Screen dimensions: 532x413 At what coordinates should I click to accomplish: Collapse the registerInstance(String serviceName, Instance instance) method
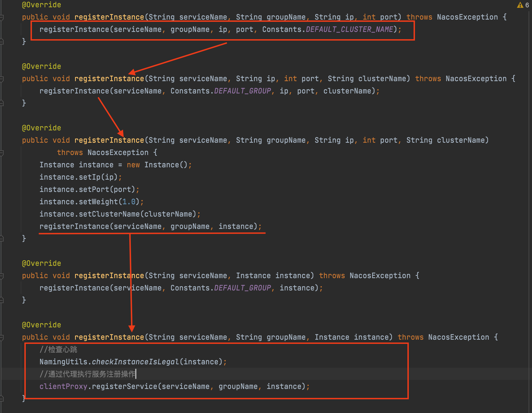click(x=2, y=276)
